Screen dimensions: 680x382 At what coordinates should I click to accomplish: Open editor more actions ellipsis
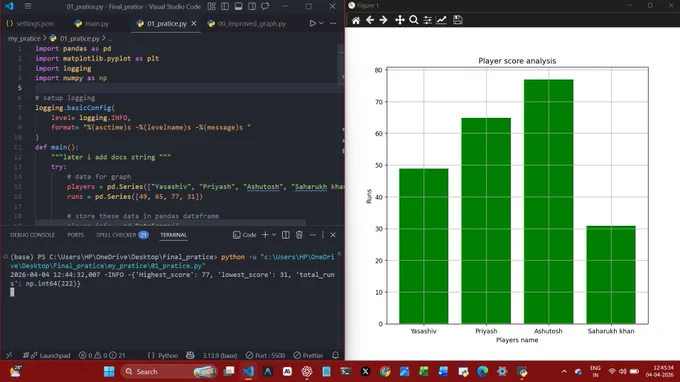point(333,23)
